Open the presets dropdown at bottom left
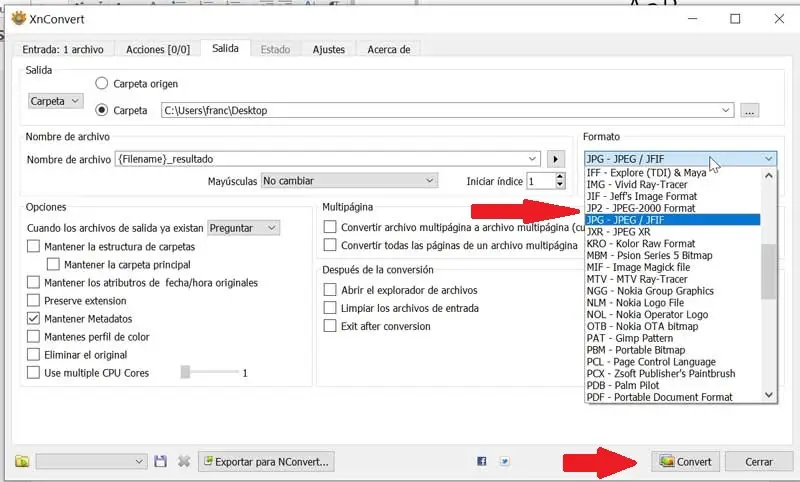This screenshot has height=482, width=800. [91, 462]
